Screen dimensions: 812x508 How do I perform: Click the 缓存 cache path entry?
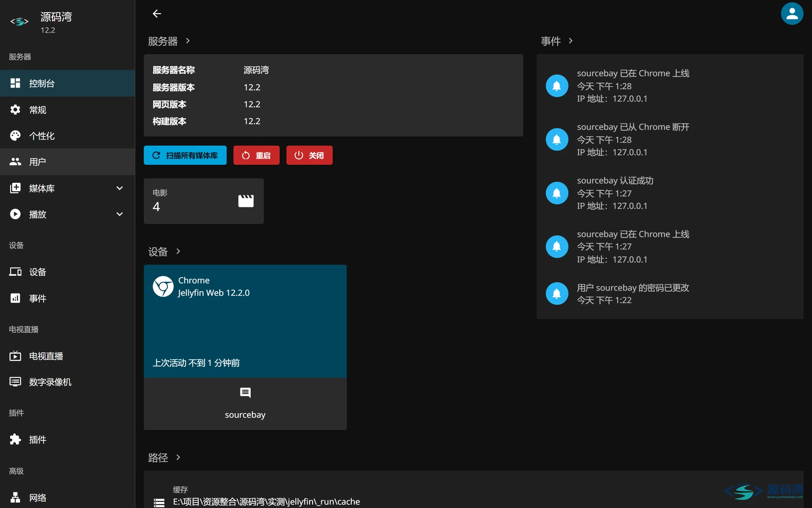tap(473, 495)
